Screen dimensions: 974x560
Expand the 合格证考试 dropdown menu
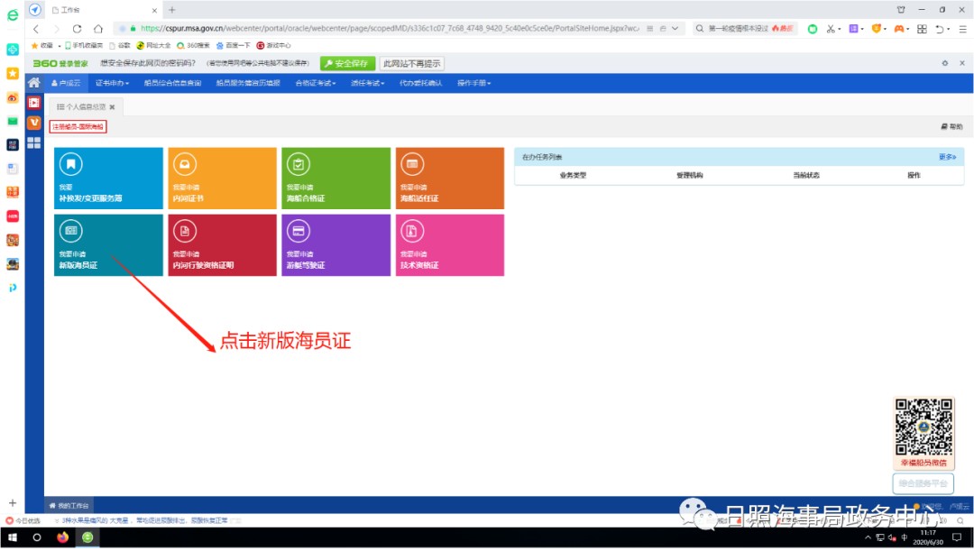coord(316,83)
